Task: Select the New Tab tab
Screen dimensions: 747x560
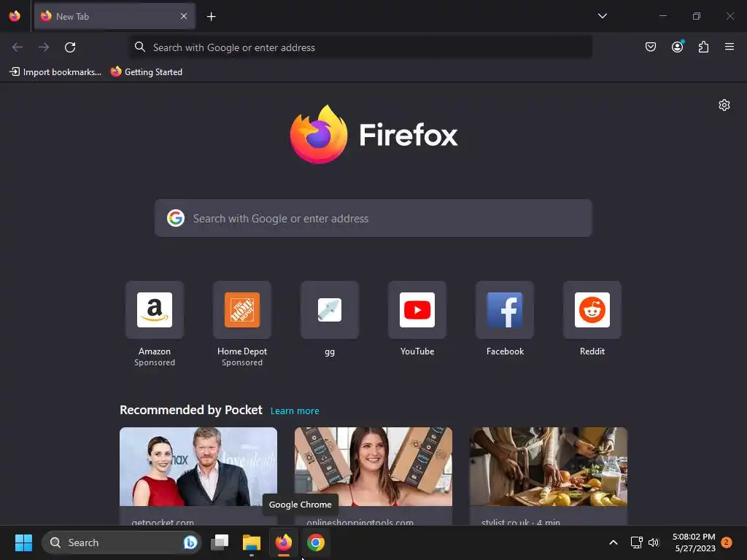Action: pyautogui.click(x=115, y=16)
